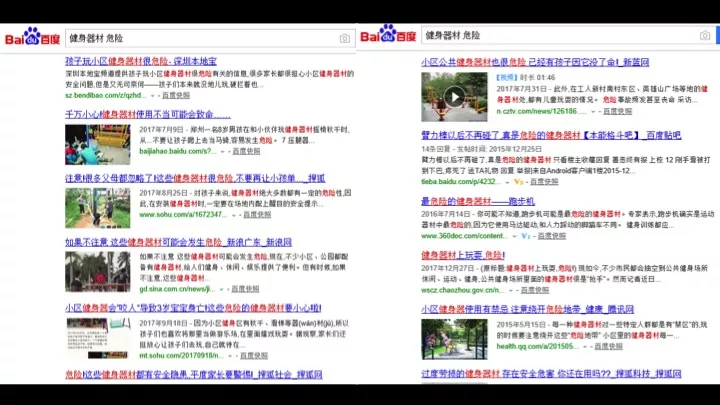The width and height of the screenshot is (720, 405).
Task: Open image search camera icon in left search box
Action: pos(344,39)
